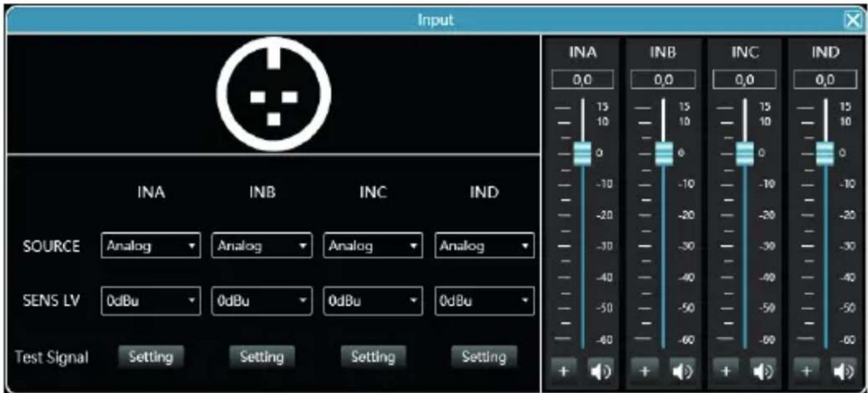Open INA Test Signal Setting
This screenshot has width=868, height=393.
click(151, 357)
